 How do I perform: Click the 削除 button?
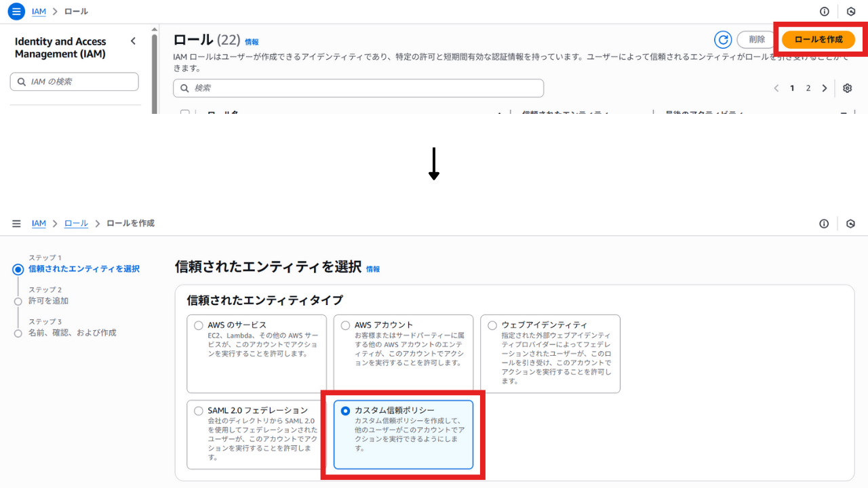click(x=757, y=39)
